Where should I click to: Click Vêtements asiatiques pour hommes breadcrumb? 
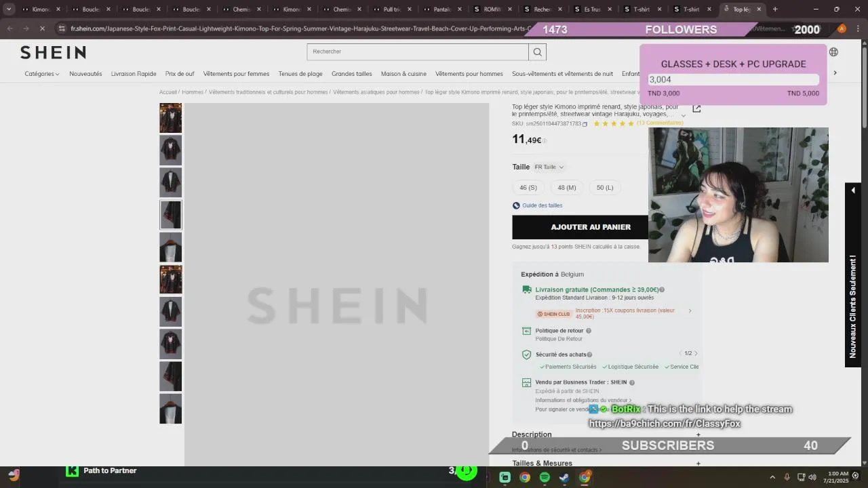pyautogui.click(x=376, y=92)
